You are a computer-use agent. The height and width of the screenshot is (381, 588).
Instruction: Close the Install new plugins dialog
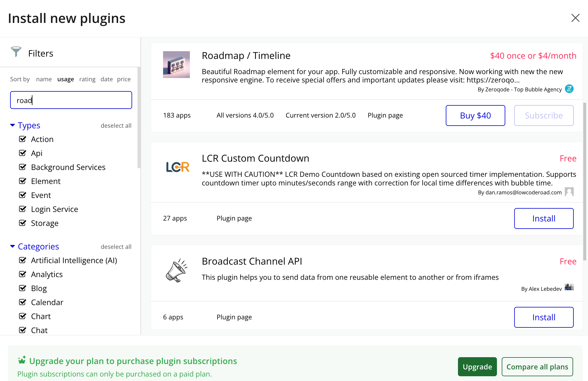coord(576,18)
